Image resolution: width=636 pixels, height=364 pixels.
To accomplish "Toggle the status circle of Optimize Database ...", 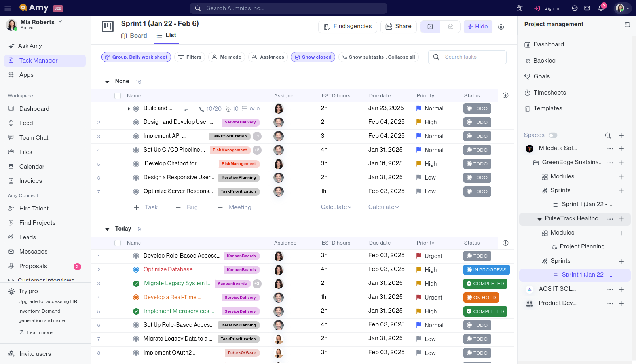I will click(x=136, y=270).
